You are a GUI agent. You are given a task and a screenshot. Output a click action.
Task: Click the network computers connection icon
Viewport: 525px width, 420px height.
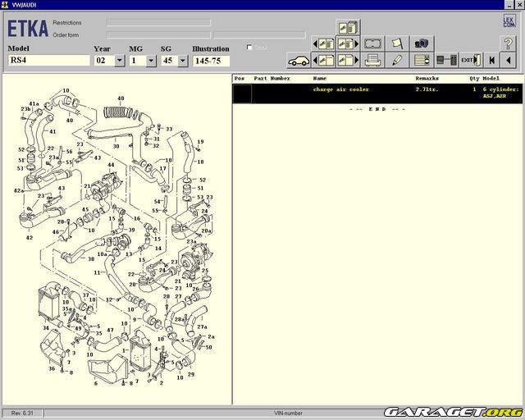tap(447, 60)
